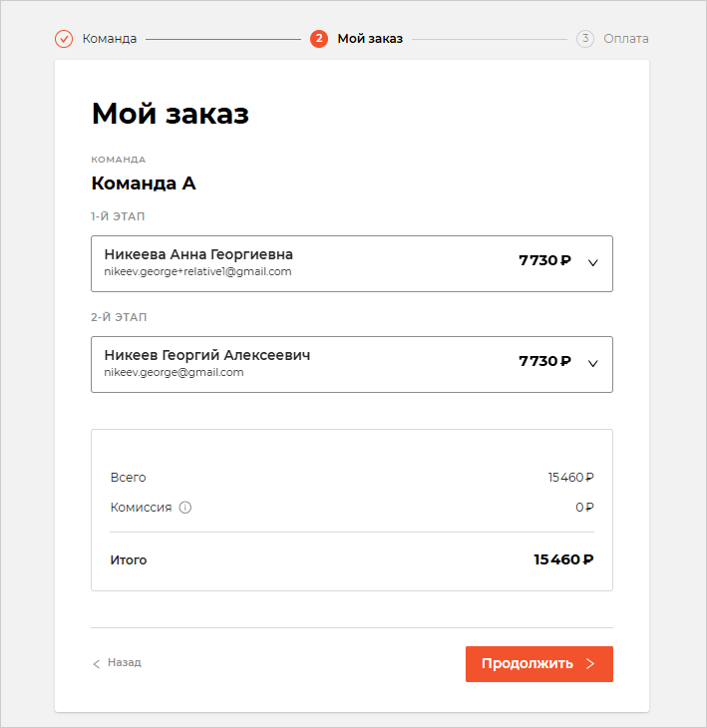Click the Итого total amount 15 460 ₽
This screenshot has height=728, width=707.
(563, 559)
